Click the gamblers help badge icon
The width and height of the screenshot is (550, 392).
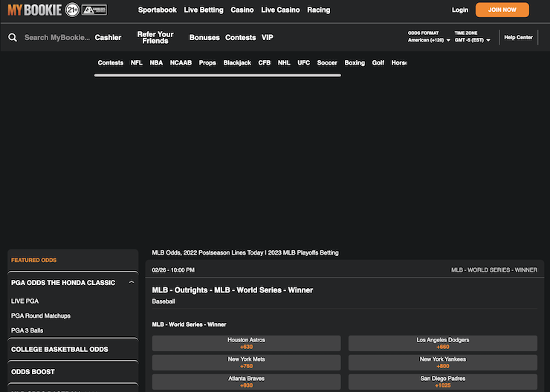point(94,10)
